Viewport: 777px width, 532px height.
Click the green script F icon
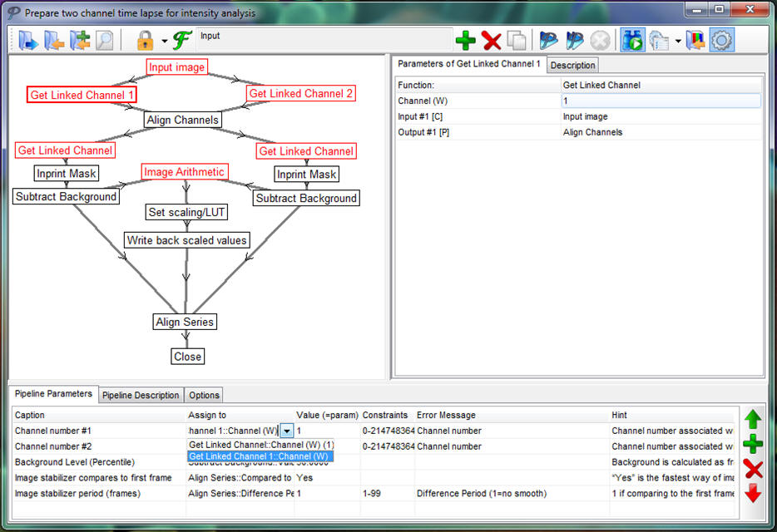coord(182,41)
